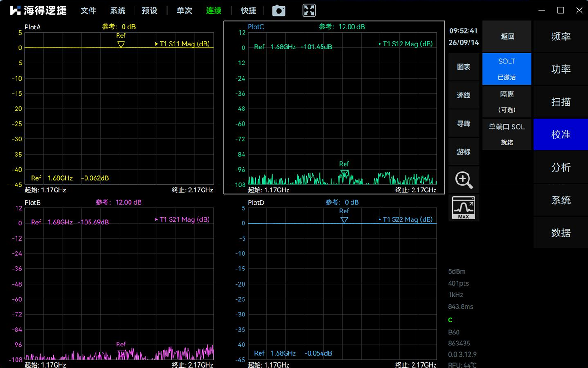Select 单次 single sweep mode
Image resolution: width=588 pixels, height=368 pixels.
point(184,11)
